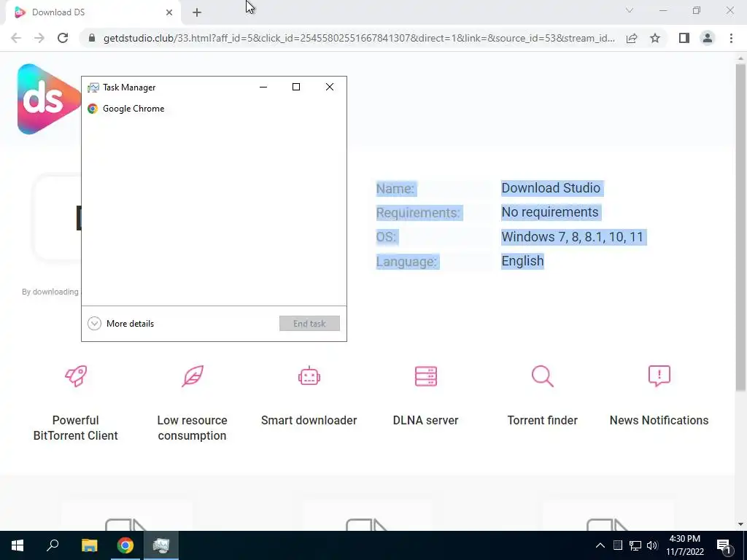Minimize the Task Manager window
Image resolution: width=747 pixels, height=560 pixels.
[x=263, y=87]
